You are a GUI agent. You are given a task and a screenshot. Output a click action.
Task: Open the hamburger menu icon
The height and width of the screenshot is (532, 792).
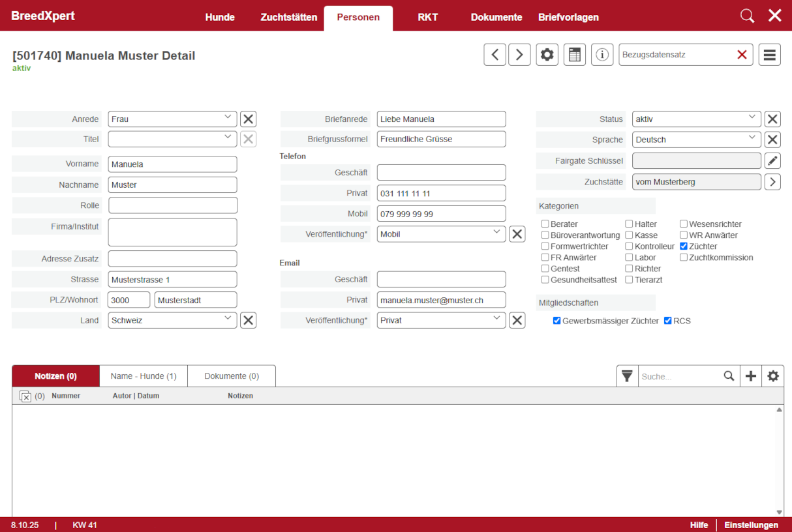point(769,55)
